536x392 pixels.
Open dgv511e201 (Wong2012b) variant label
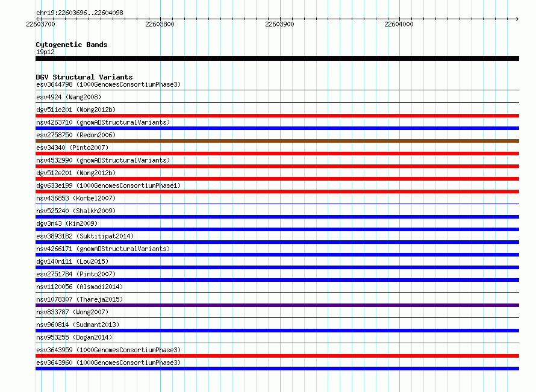76,110
